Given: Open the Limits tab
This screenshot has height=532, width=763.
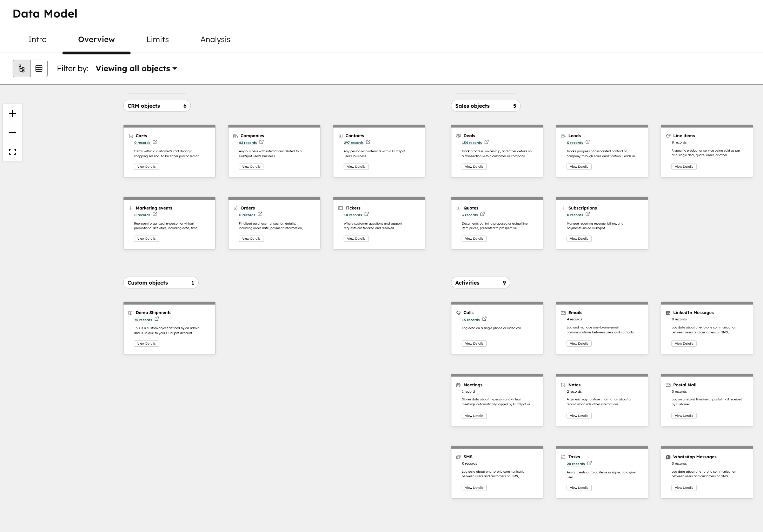Looking at the screenshot, I should (x=158, y=40).
